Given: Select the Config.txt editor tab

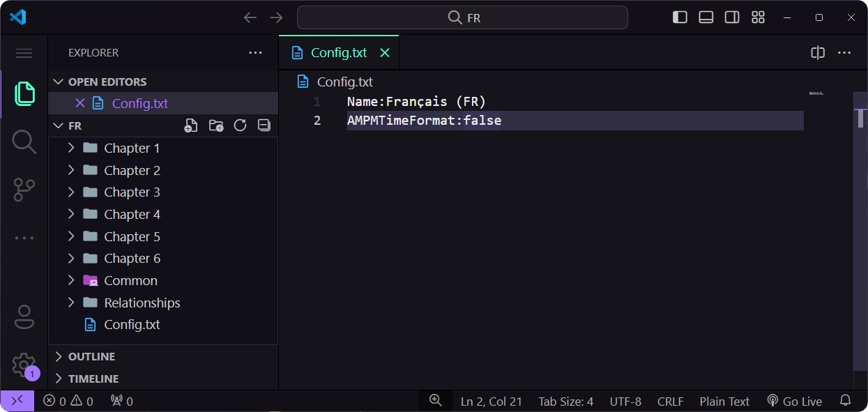Looking at the screenshot, I should pyautogui.click(x=339, y=53).
